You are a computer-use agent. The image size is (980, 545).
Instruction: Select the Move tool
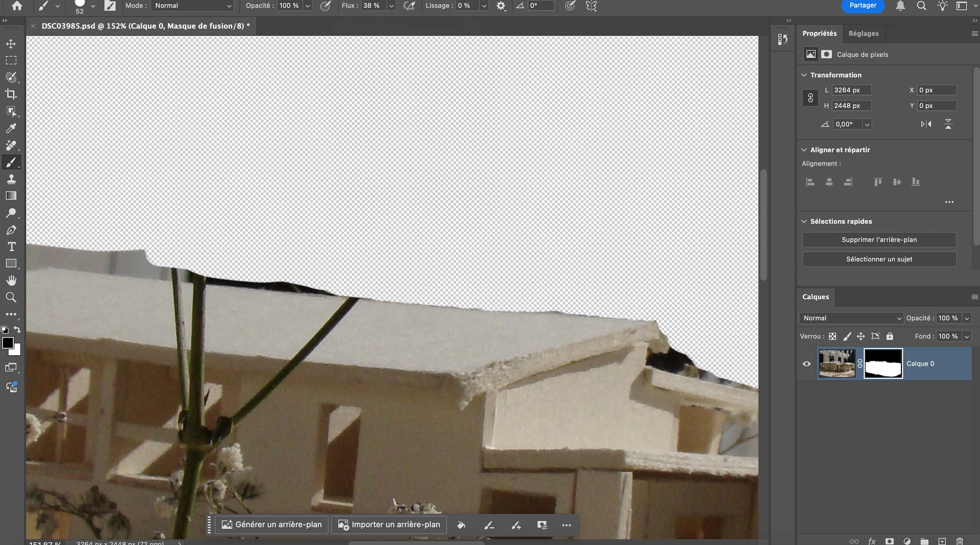click(11, 43)
